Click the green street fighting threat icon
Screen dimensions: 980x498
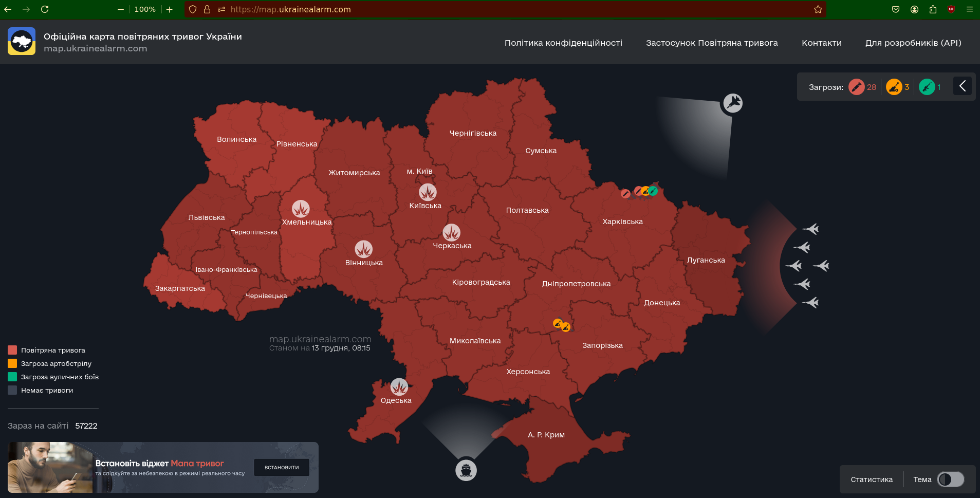[x=927, y=87]
